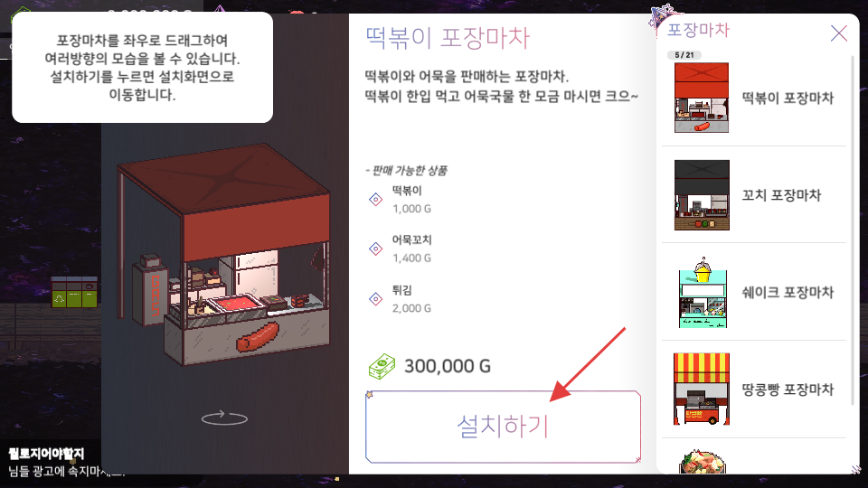Click the tteokbokki stall 3D preview
Screen dimensions: 868x488
(x=224, y=255)
